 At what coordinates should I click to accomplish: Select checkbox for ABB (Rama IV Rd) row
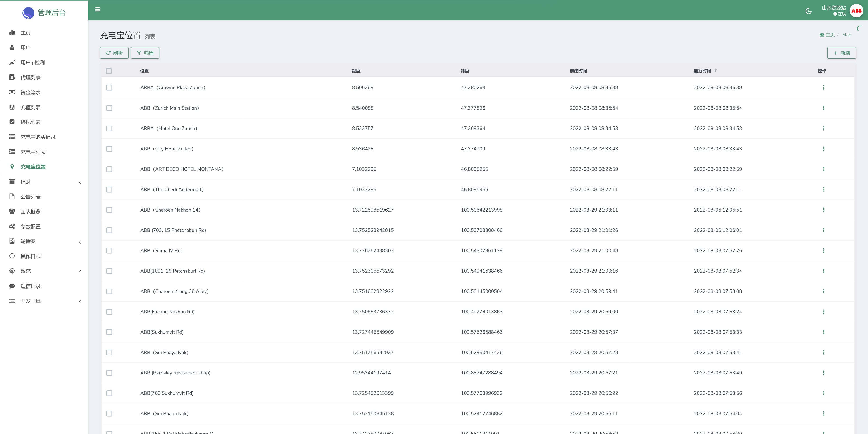click(109, 250)
